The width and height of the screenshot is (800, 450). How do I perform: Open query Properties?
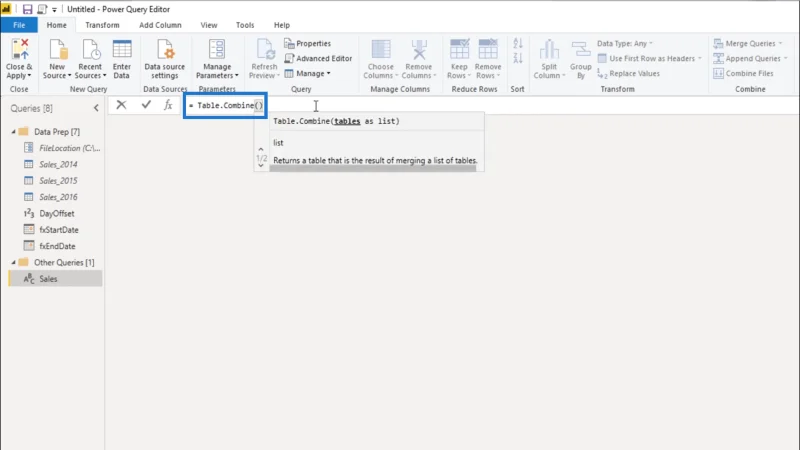(308, 43)
